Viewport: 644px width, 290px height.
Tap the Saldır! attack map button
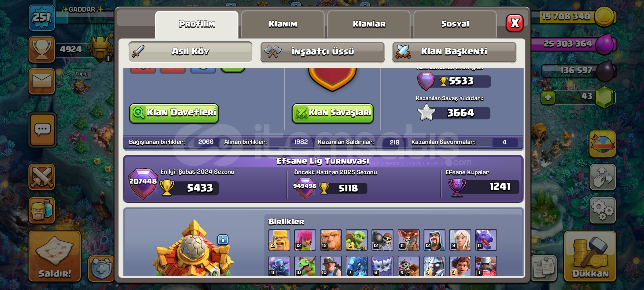click(x=55, y=256)
